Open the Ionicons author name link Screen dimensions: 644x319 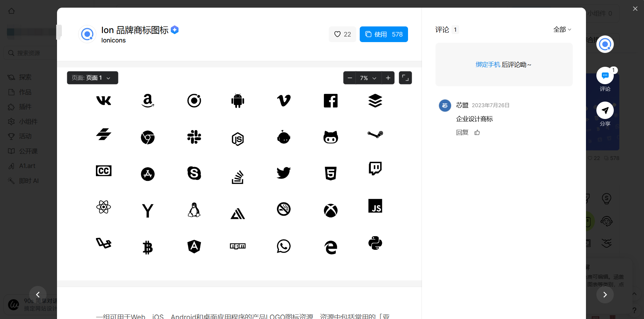pos(113,40)
